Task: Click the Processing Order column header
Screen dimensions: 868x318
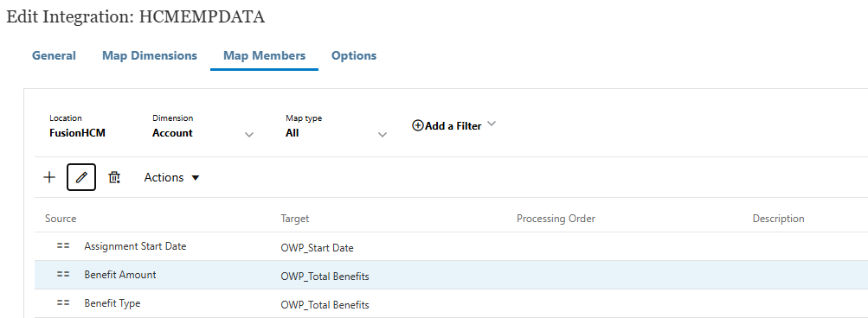Action: click(x=556, y=219)
